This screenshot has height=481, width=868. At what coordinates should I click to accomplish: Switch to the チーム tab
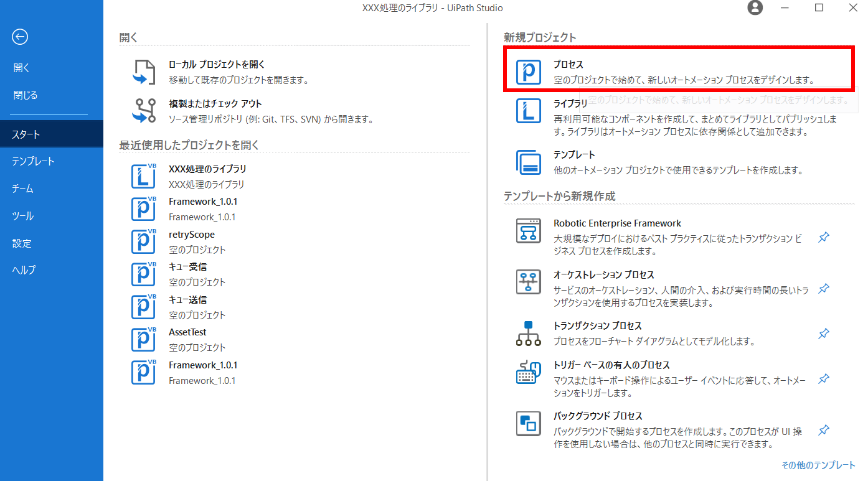[52, 189]
